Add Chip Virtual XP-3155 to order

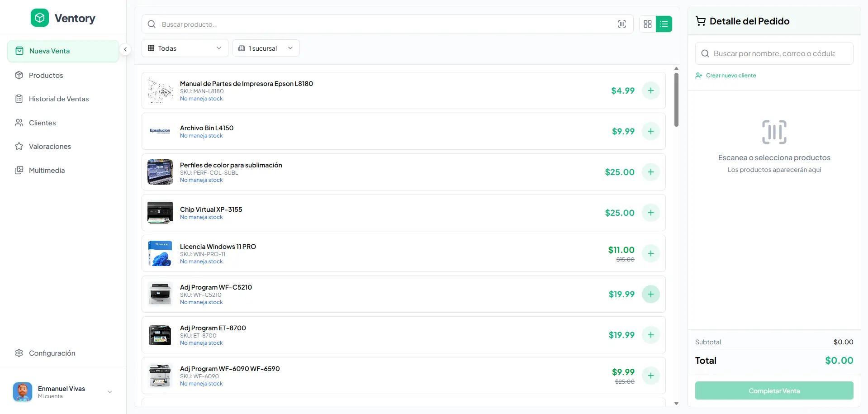650,213
